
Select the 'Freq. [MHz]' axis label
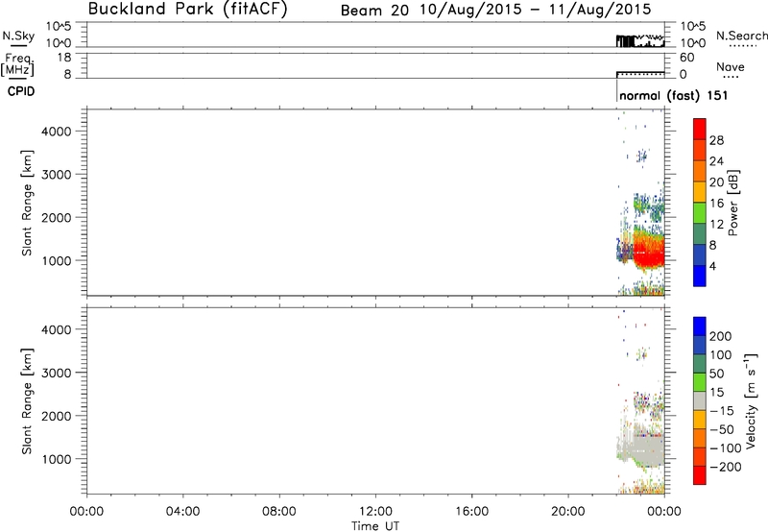tap(18, 64)
